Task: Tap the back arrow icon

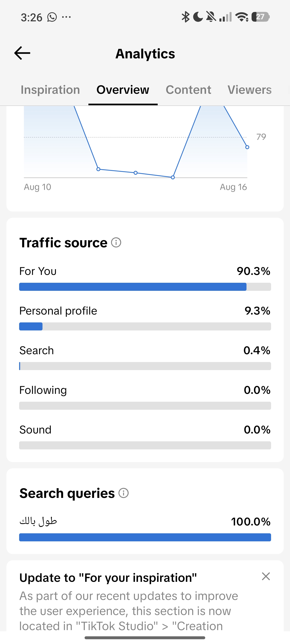Action: 22,53
